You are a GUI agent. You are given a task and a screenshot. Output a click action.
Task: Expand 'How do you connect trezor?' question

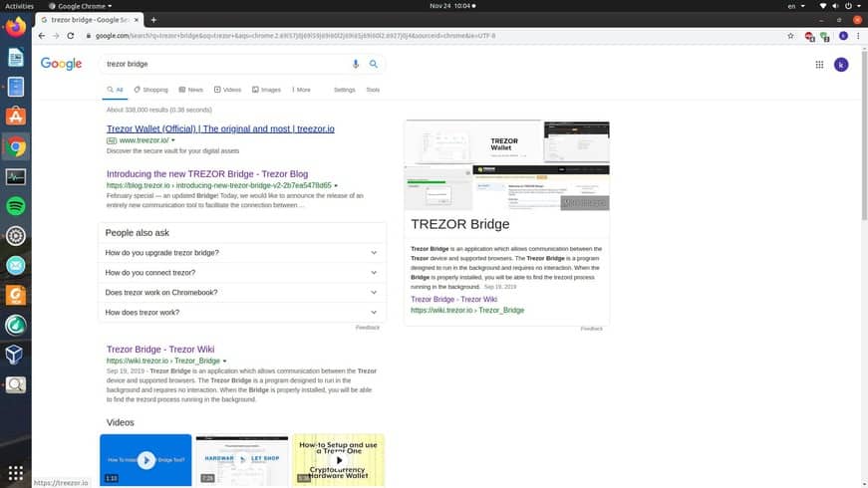point(242,273)
